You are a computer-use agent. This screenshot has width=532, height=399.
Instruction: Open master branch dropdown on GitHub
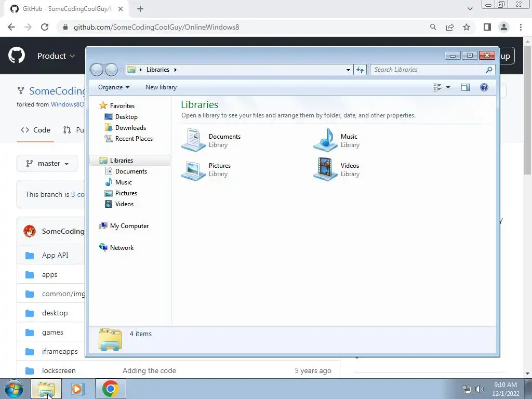click(x=47, y=164)
